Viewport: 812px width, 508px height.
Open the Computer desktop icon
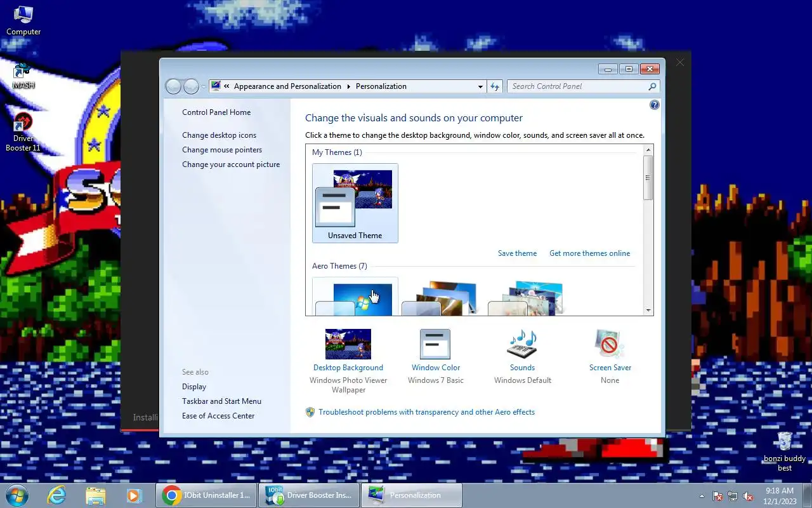tap(23, 20)
